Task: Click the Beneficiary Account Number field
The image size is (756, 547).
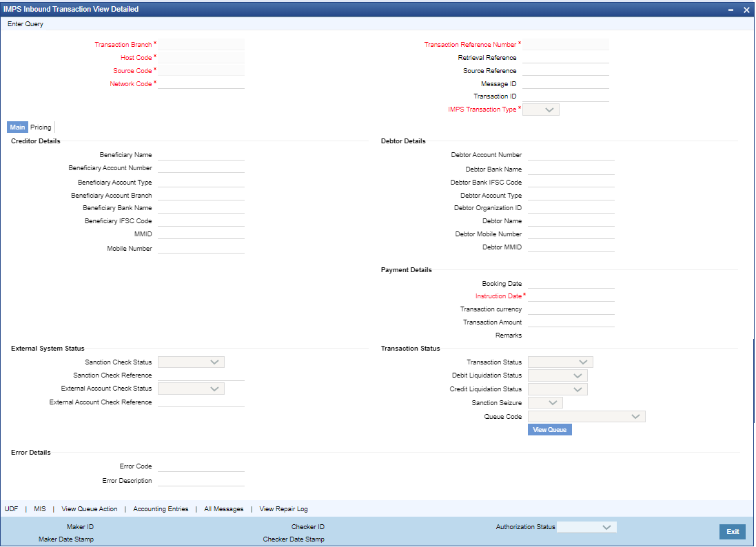Action: coord(201,167)
